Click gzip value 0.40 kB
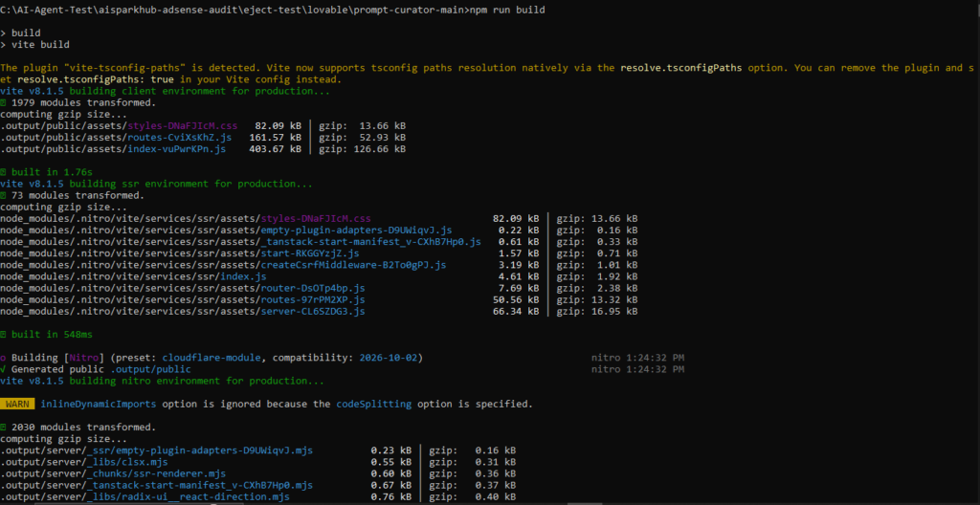The image size is (980, 505). tap(496, 496)
